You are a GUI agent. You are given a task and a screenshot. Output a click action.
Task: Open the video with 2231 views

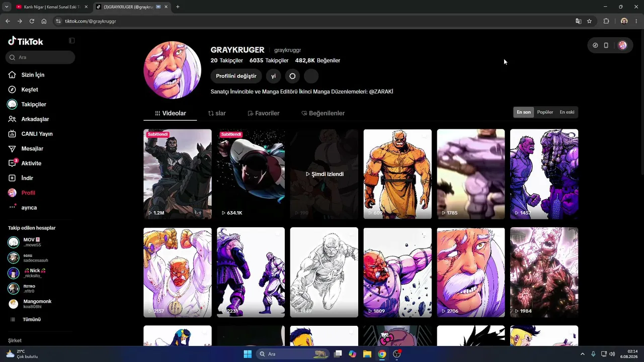point(251,273)
